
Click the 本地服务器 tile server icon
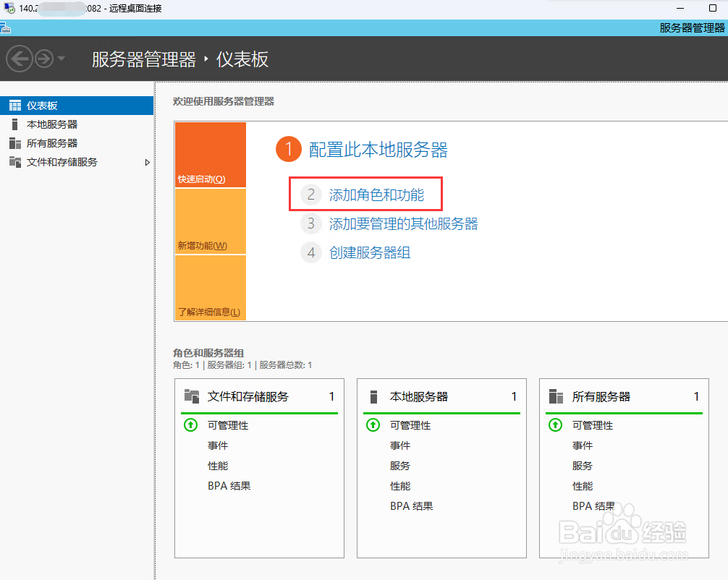pos(374,396)
